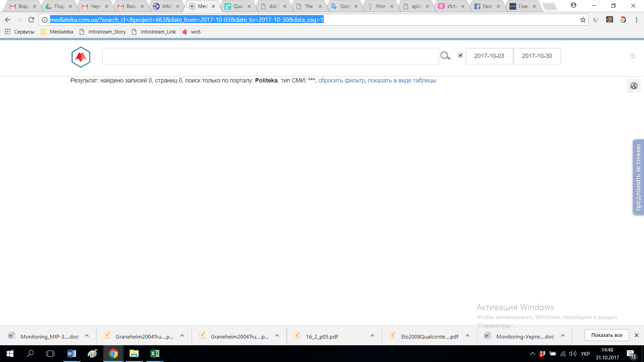The height and width of the screenshot is (362, 644).
Task: Expand options for Elo2008Qualconte pdf download
Action: pos(468,336)
